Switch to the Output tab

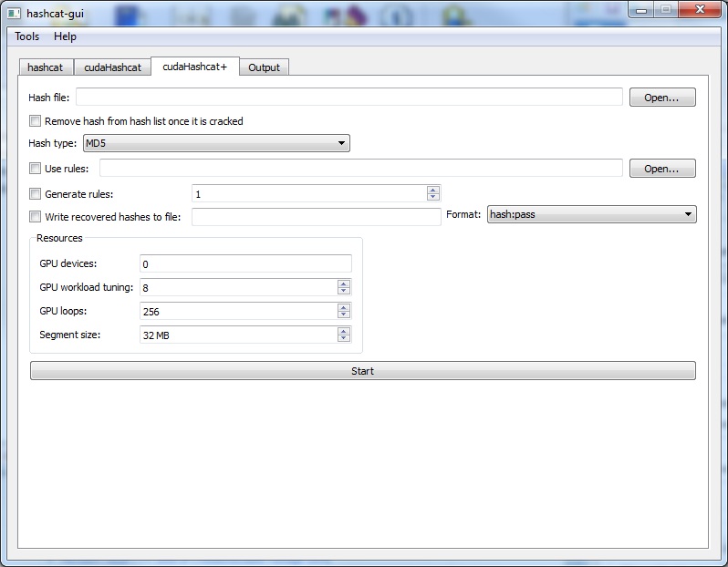click(x=264, y=67)
